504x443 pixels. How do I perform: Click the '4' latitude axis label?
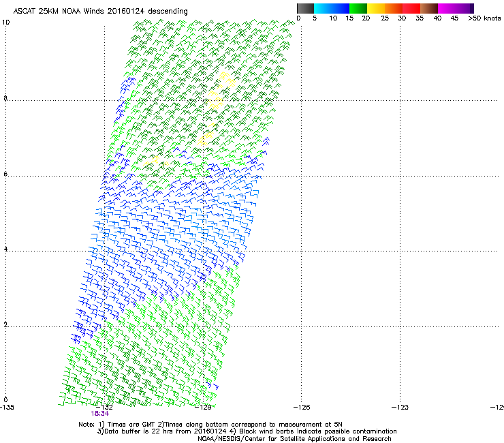point(5,249)
